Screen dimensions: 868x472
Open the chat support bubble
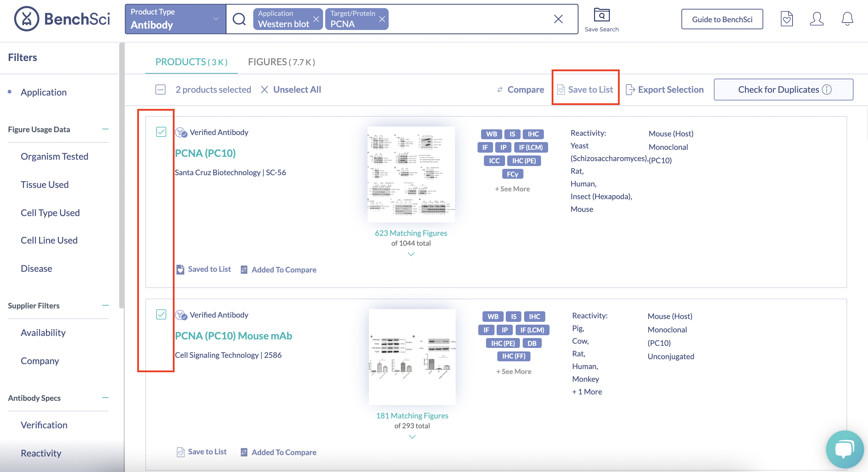pyautogui.click(x=844, y=449)
